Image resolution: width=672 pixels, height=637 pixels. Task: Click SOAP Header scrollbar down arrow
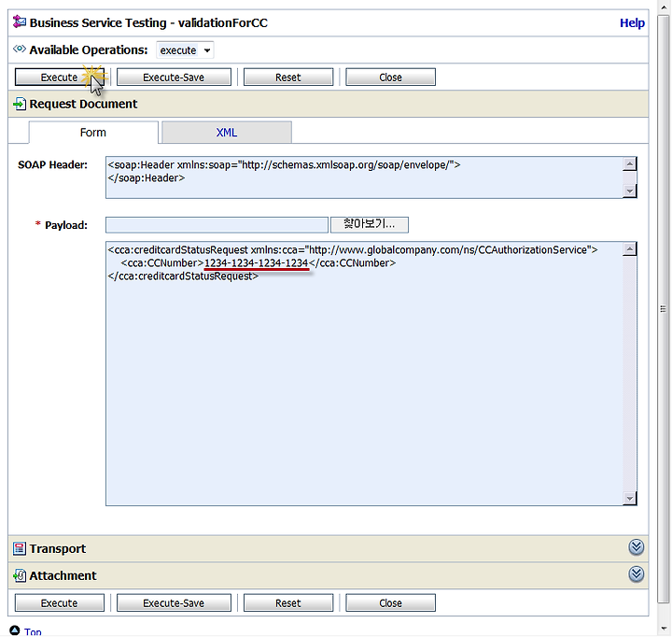(x=630, y=191)
